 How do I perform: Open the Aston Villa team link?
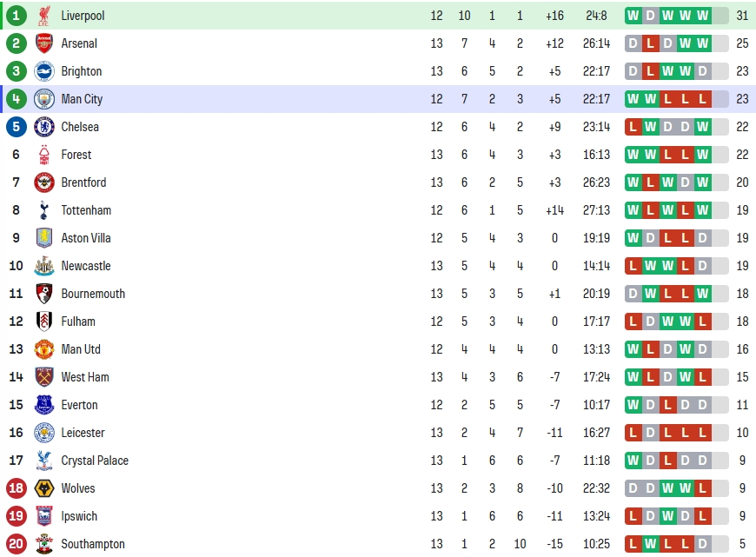[86, 238]
